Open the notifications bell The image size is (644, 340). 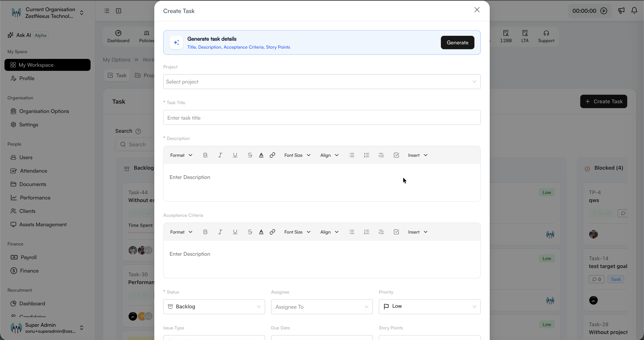point(634,10)
